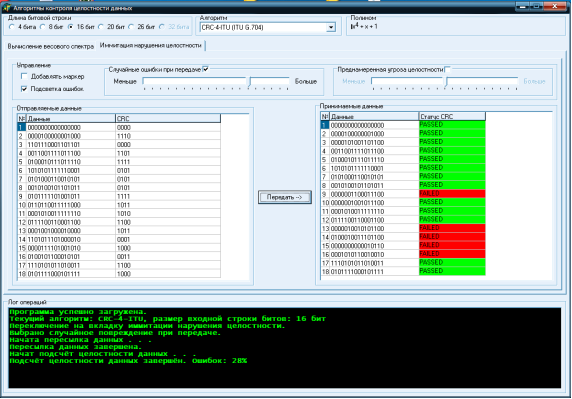
Task: Select received data row 0000101001101100
Action: tap(403, 142)
